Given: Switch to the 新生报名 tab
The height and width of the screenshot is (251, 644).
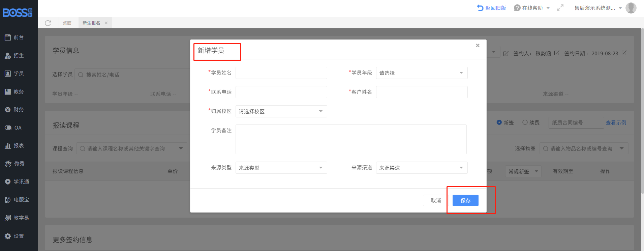Looking at the screenshot, I should (92, 23).
